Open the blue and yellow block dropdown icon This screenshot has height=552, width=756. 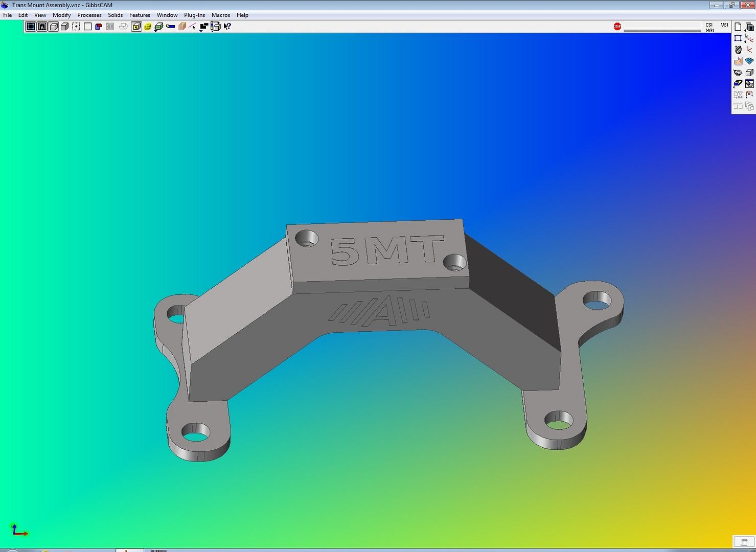pyautogui.click(x=738, y=84)
